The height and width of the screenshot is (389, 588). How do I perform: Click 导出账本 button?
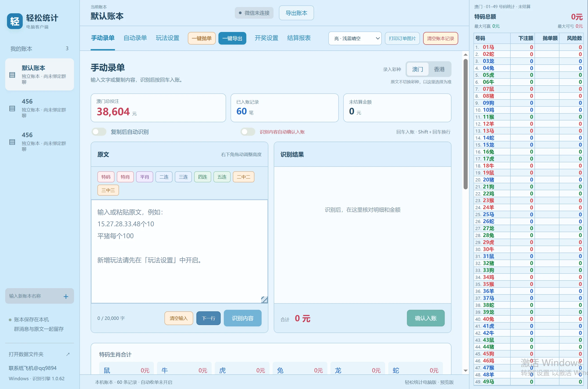296,13
